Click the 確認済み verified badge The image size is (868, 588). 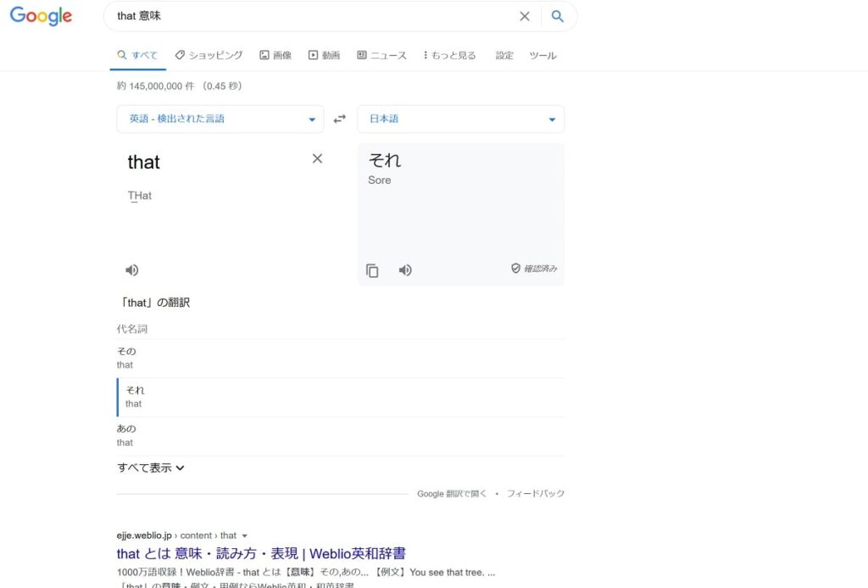point(534,269)
